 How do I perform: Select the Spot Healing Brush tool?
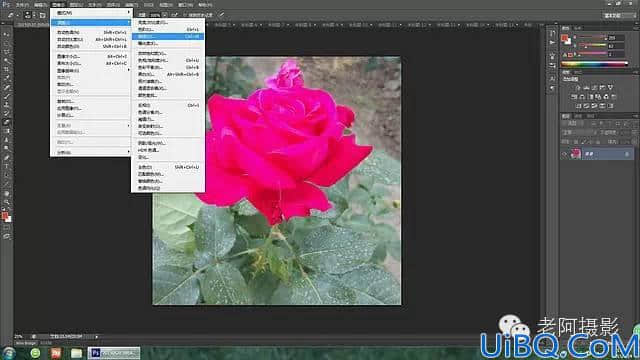click(x=6, y=87)
